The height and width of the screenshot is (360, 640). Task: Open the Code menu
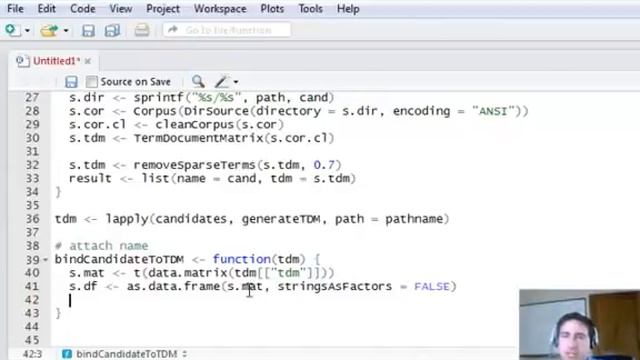82,9
